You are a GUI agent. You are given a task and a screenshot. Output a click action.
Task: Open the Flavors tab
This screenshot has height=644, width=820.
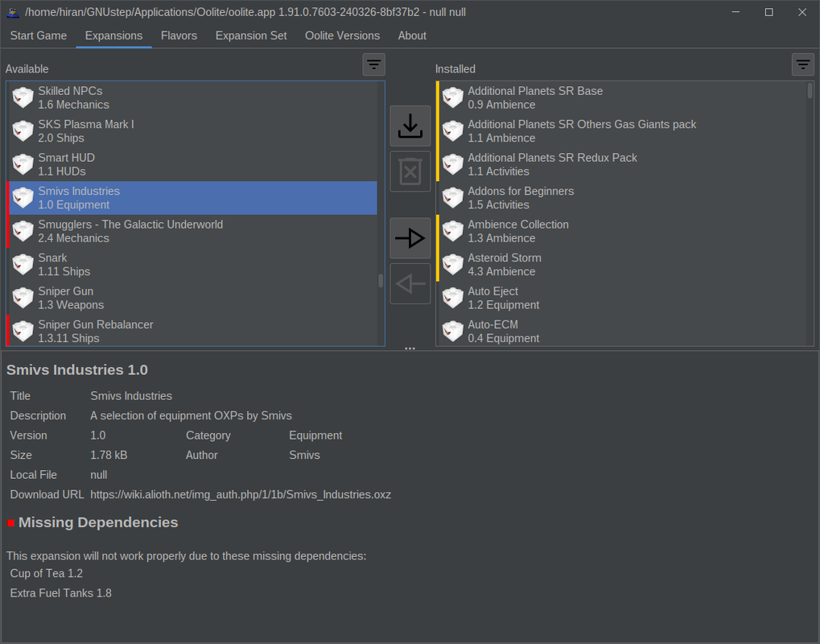click(x=179, y=35)
